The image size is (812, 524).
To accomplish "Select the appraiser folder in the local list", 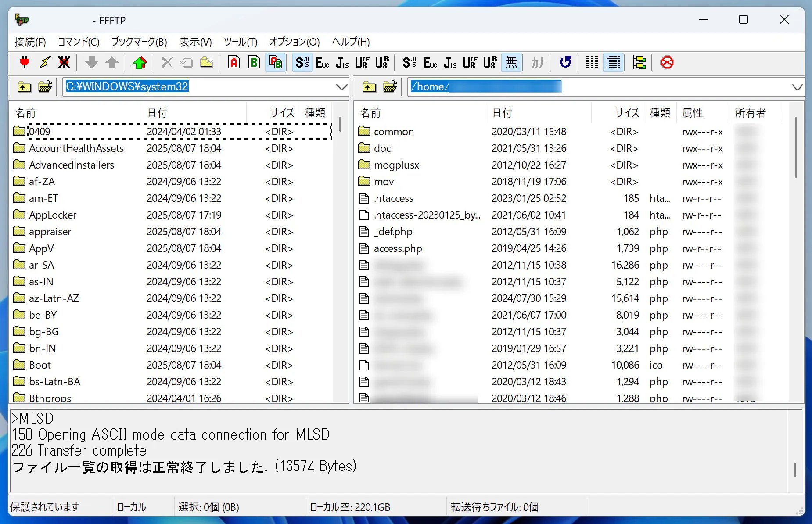I will coord(172,232).
